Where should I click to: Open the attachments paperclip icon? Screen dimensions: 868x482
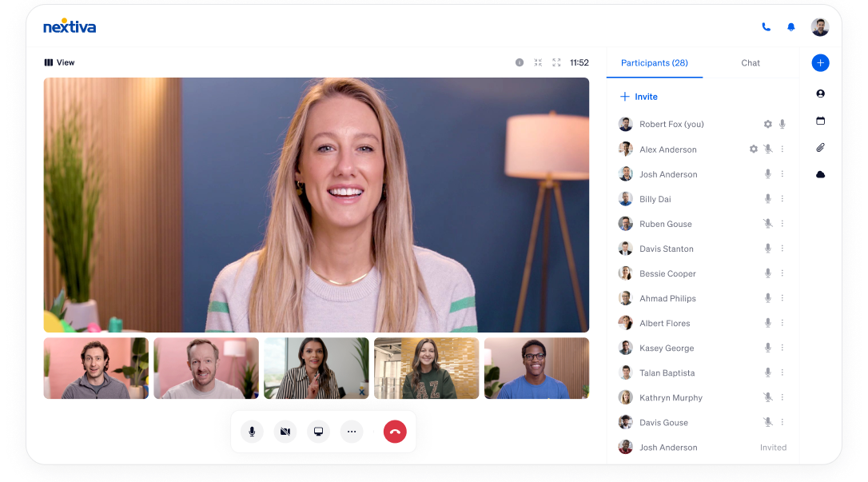click(820, 147)
